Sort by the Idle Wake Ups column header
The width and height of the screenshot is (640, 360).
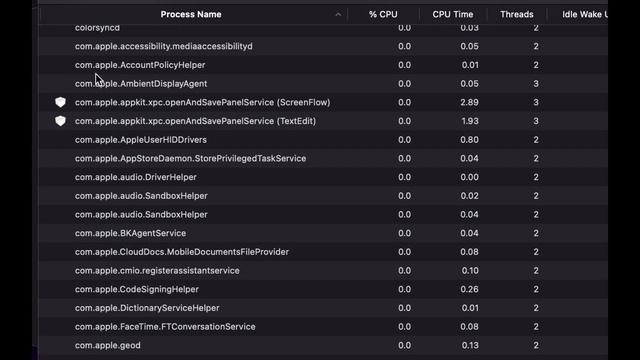584,14
